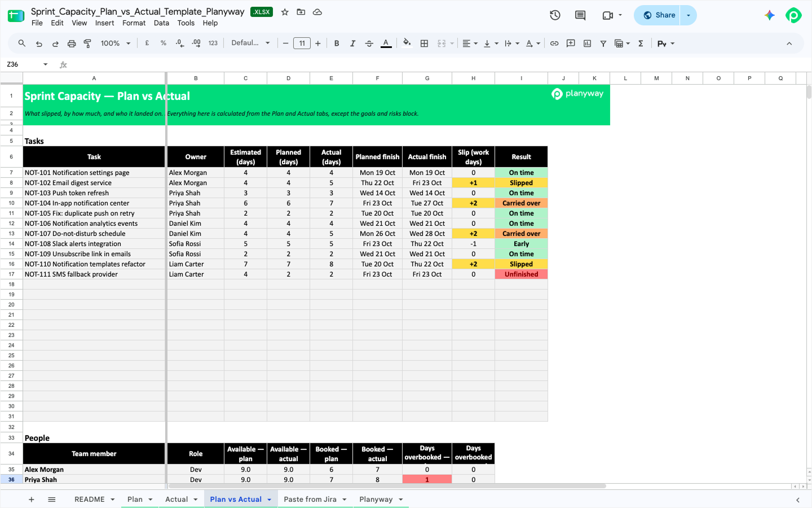Add a new sheet

click(x=32, y=500)
